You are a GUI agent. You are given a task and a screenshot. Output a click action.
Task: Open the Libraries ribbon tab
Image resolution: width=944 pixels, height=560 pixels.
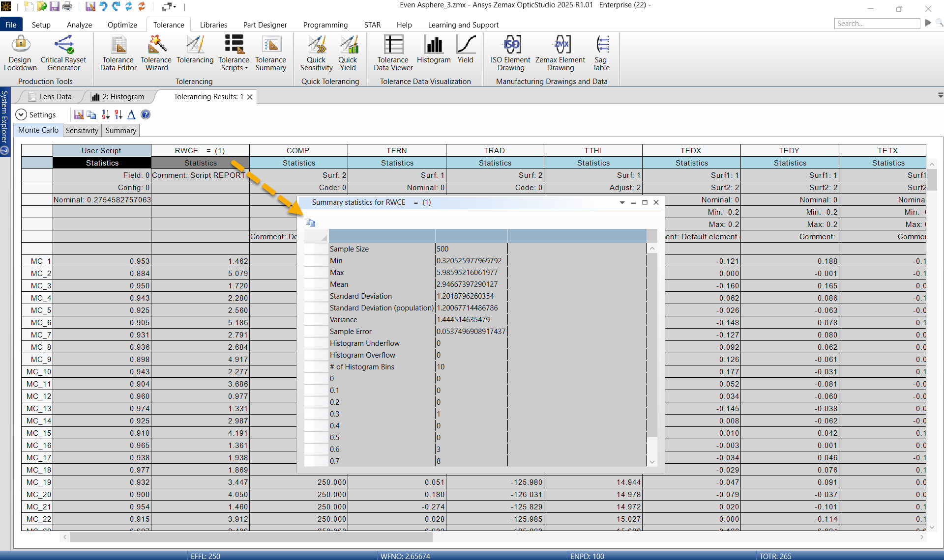(x=213, y=25)
